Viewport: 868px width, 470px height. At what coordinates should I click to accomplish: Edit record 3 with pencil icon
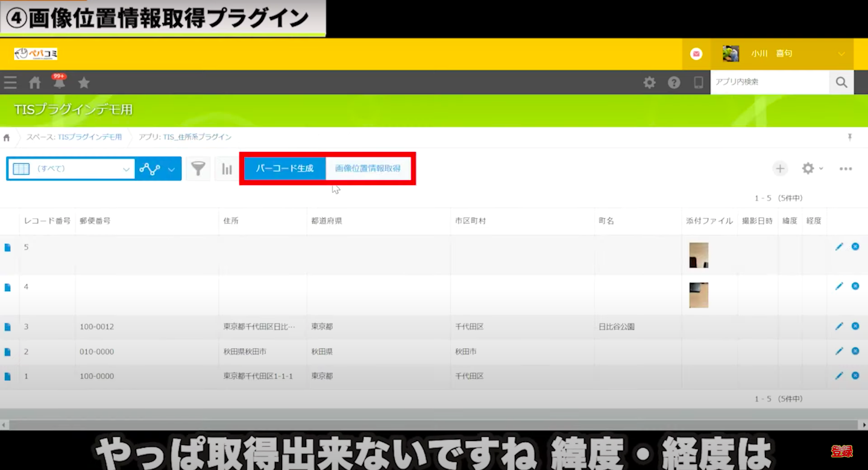[x=839, y=326]
